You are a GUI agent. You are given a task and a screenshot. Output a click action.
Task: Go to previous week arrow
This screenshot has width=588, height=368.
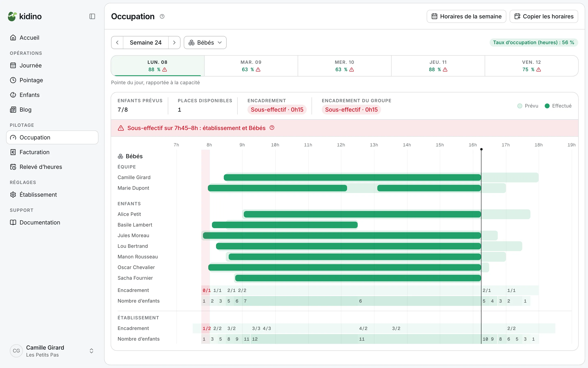tap(117, 43)
